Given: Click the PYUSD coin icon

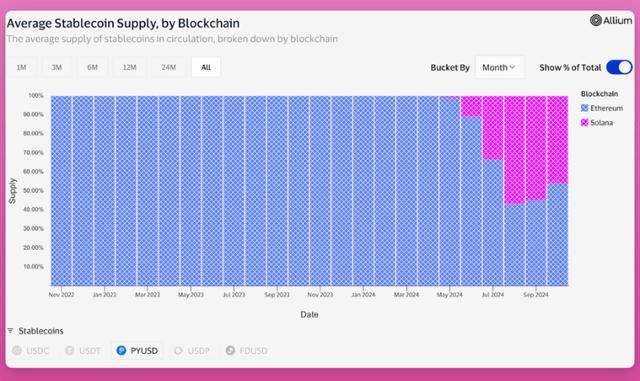Looking at the screenshot, I should [121, 350].
